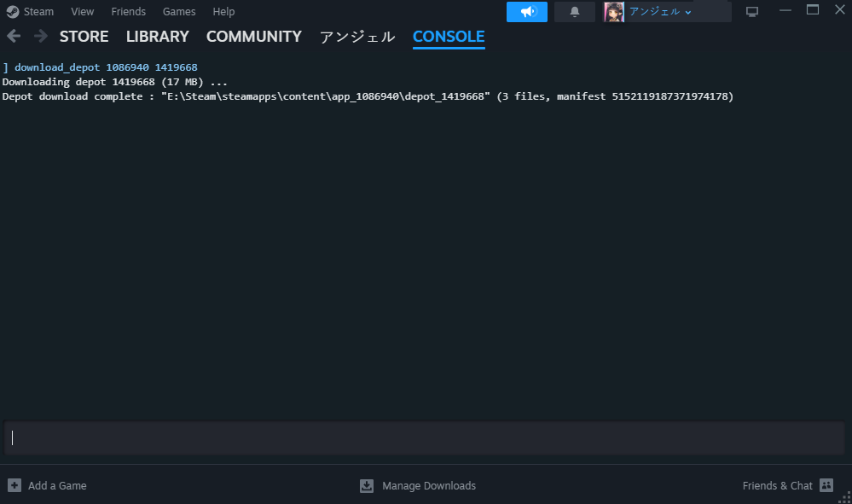This screenshot has height=504, width=852.
Task: Click the 'Depot download complete' output line
Action: coord(368,96)
